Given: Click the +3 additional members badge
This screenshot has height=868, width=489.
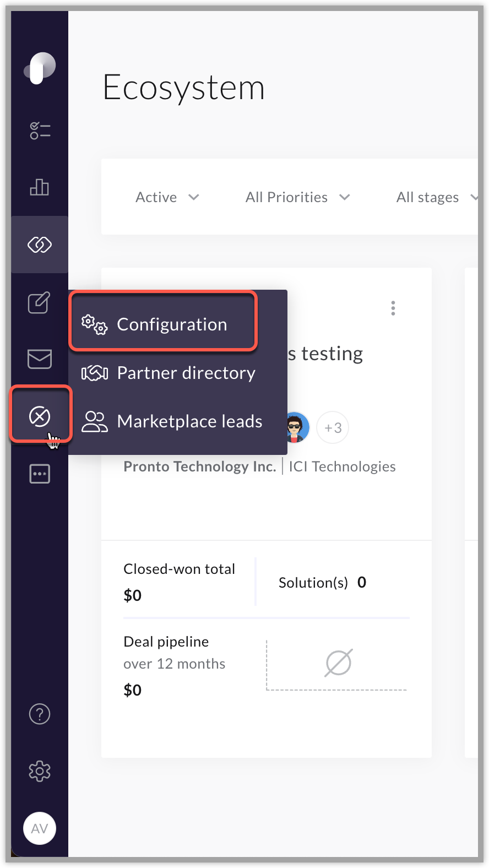Looking at the screenshot, I should tap(333, 427).
